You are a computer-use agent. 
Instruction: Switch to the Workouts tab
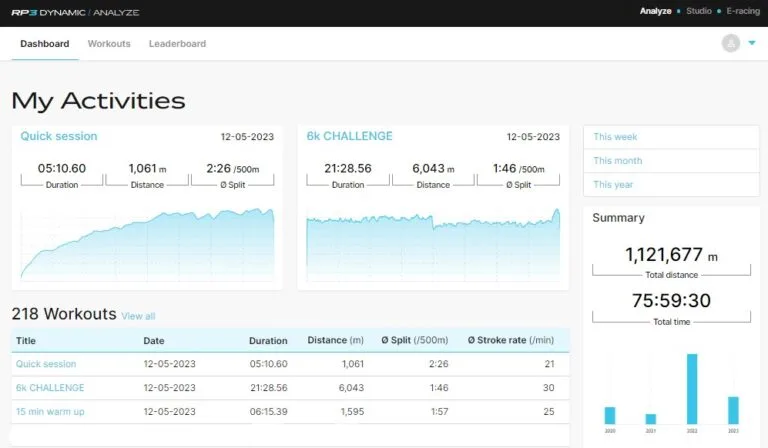click(x=109, y=44)
